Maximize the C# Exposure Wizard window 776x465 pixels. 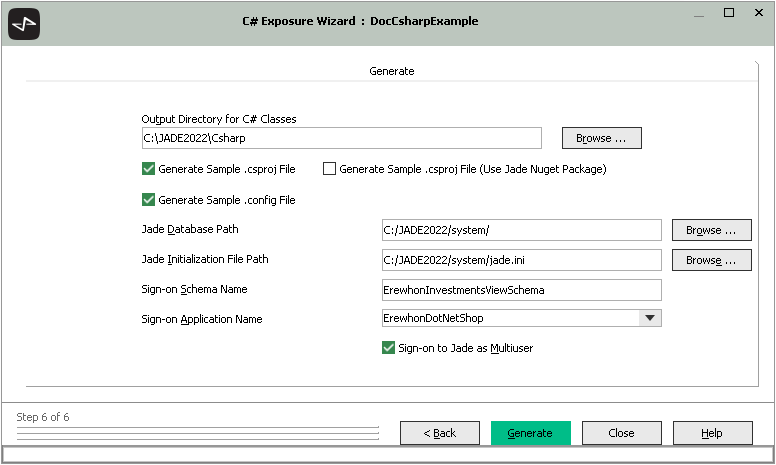coord(729,13)
